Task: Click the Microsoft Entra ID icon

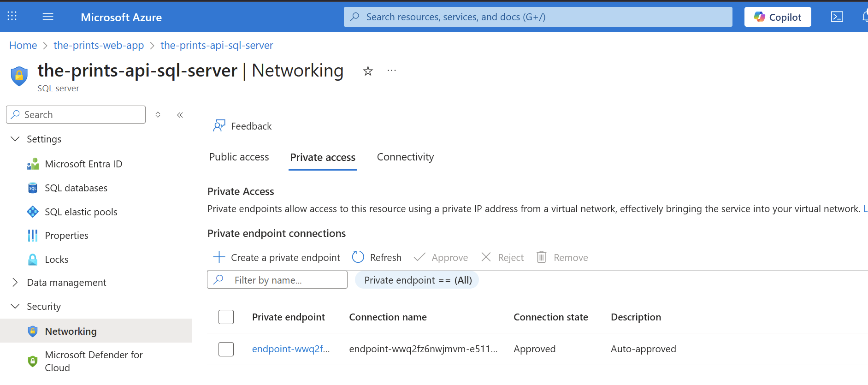Action: pyautogui.click(x=33, y=164)
